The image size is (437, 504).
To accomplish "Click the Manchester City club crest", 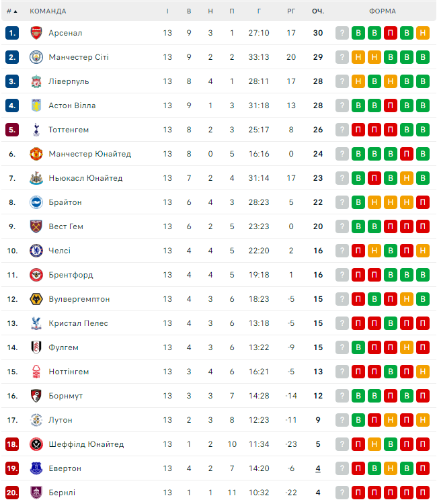I will tap(36, 57).
